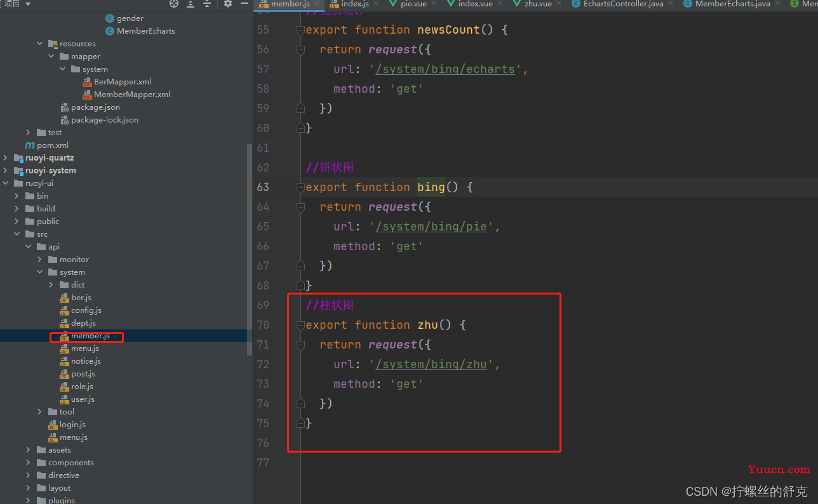Hide the project tool window with minus icon
The image size is (818, 504).
coord(245,4)
